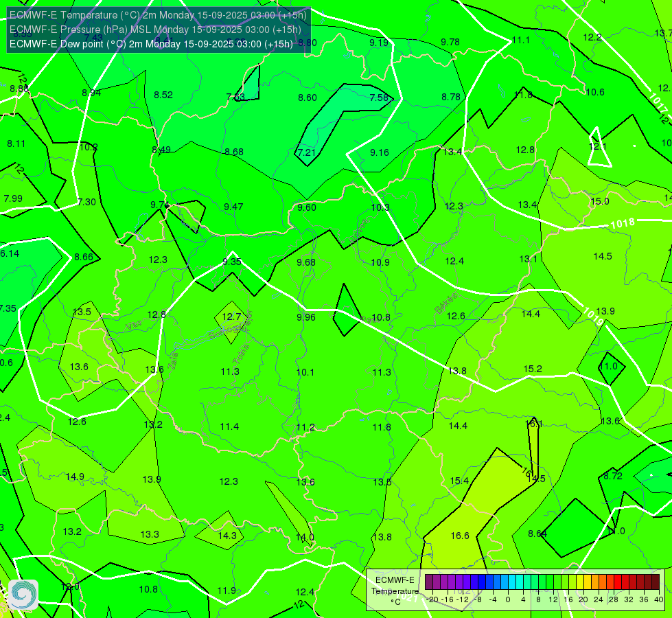This screenshot has height=618, width=672.
Task: Click the 8.78 temperature value
Action: [x=451, y=97]
